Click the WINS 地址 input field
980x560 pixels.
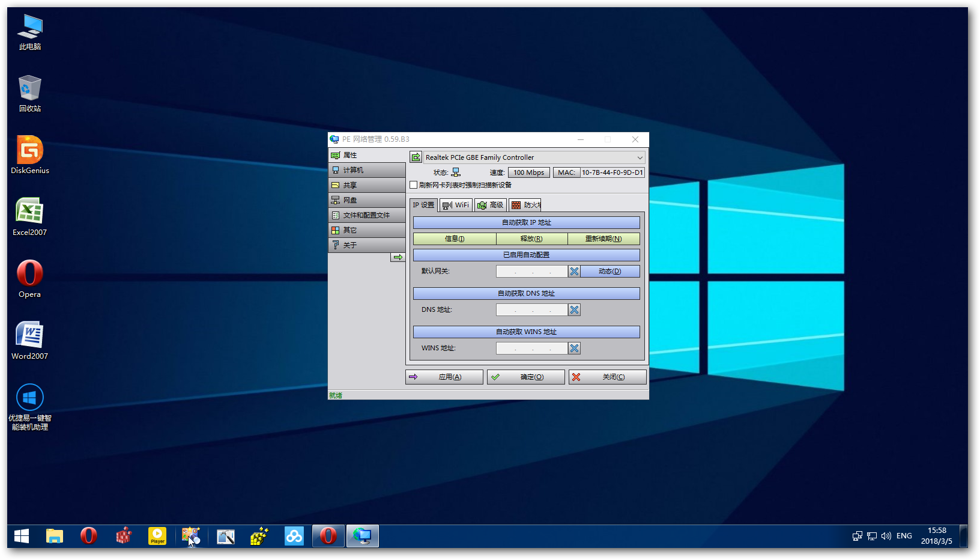click(532, 348)
